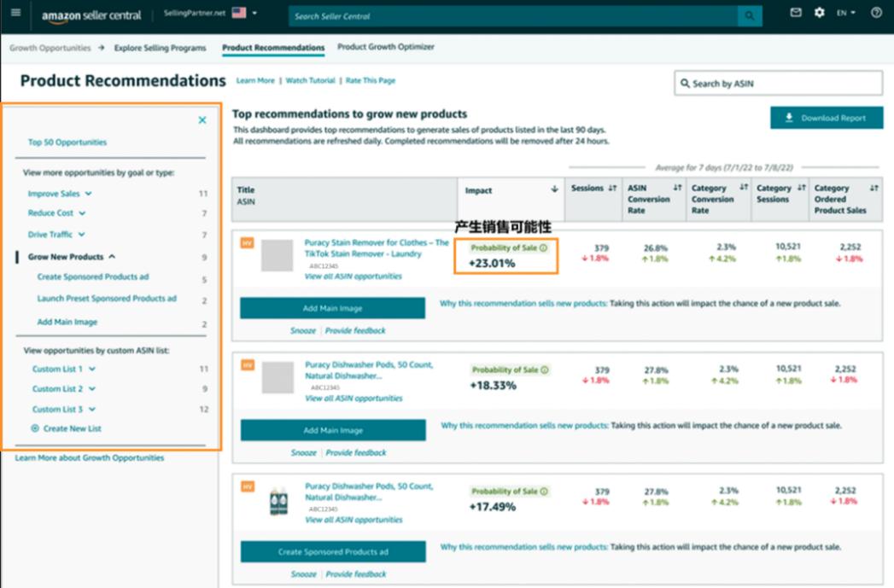Click HV badge on Stain Remover row
The width and height of the screenshot is (894, 588).
pos(247,243)
